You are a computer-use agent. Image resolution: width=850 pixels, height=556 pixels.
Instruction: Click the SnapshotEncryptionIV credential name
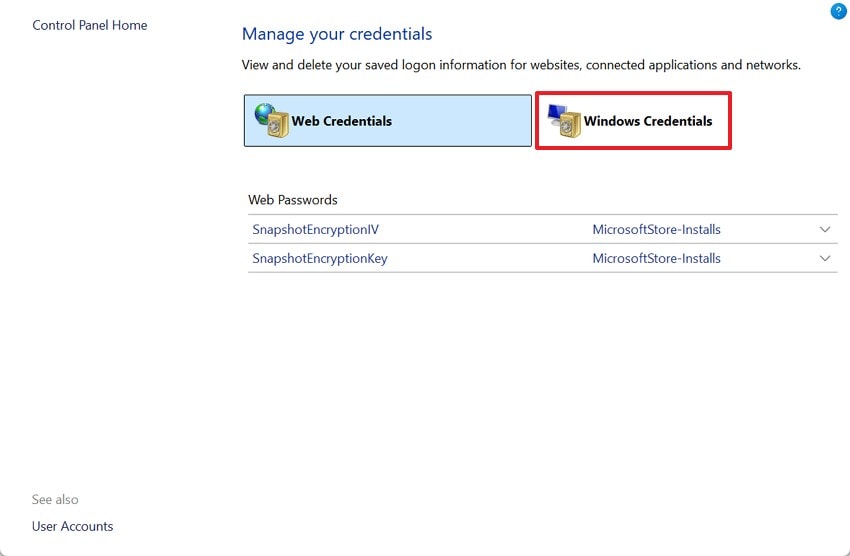click(315, 229)
